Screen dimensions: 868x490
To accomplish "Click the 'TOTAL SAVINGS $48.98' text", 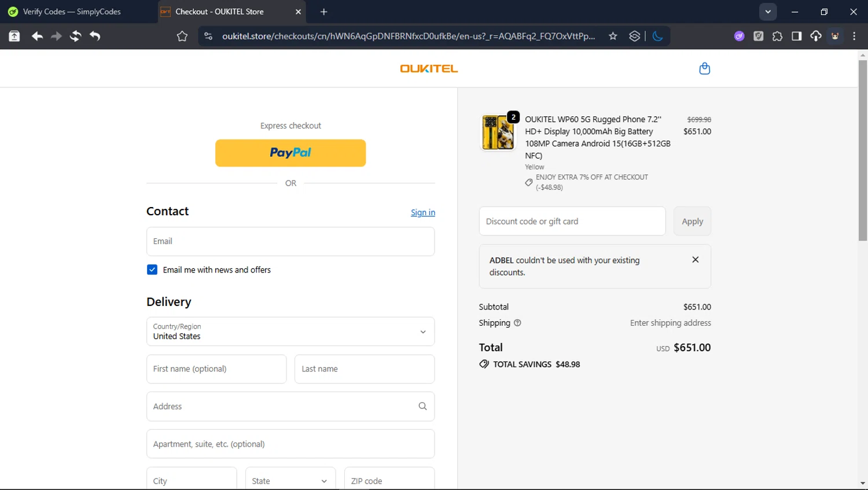I will click(x=536, y=364).
